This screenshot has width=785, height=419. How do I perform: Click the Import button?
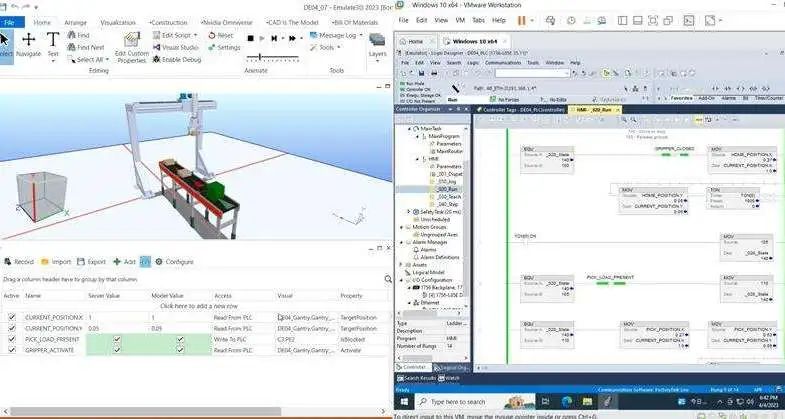[56, 261]
